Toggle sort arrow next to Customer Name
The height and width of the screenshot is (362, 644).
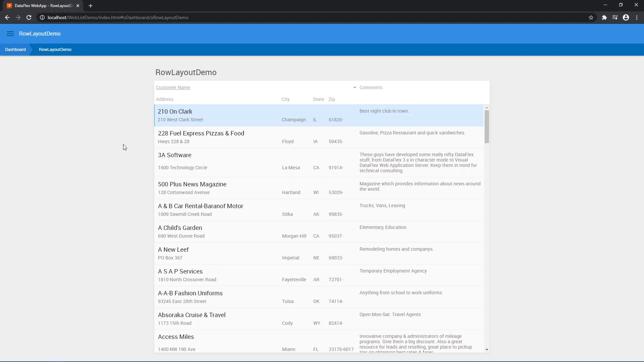point(355,87)
